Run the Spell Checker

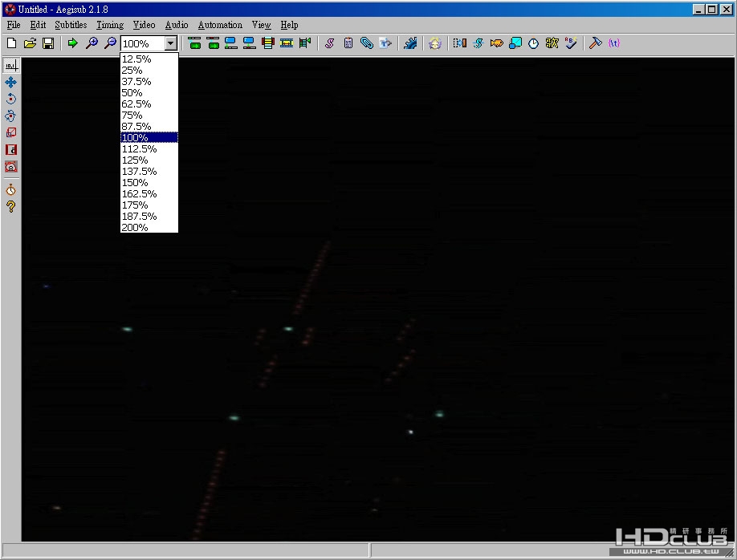coord(571,43)
